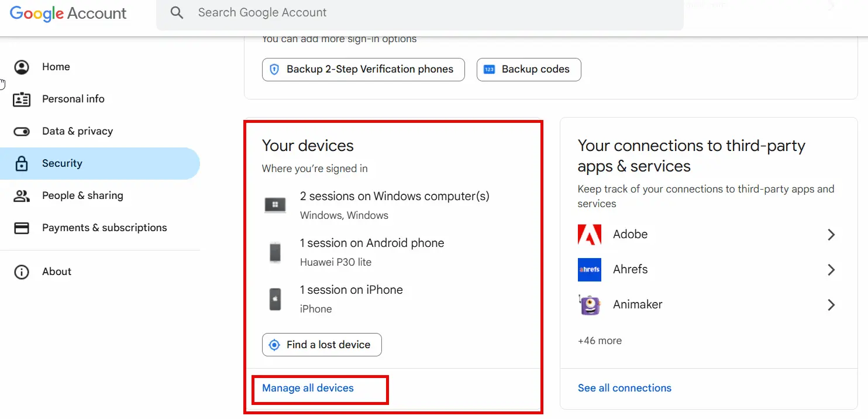Expand the Adobe connection chevron
Screen dimensions: 868x419
(x=831, y=235)
